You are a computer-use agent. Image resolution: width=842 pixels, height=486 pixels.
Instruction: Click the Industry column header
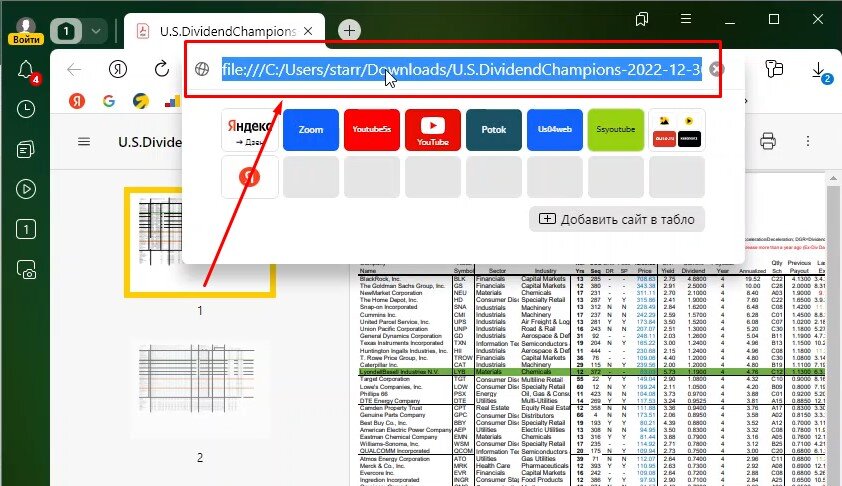[x=546, y=271]
